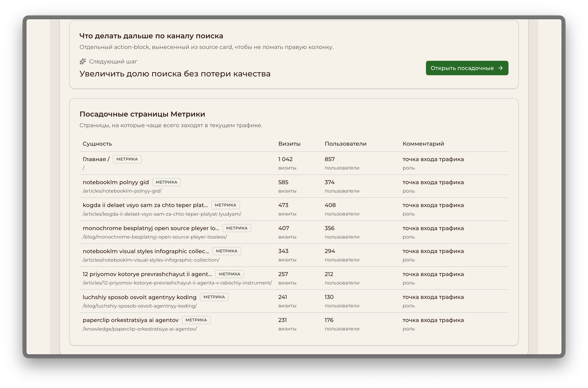Click the sparkle icon beside Следующий шаг

[x=83, y=61]
